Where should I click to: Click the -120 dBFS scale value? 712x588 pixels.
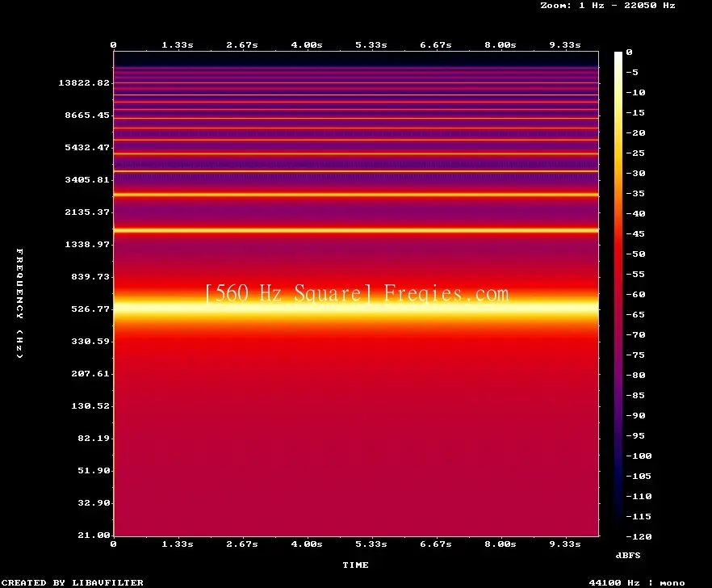639,536
